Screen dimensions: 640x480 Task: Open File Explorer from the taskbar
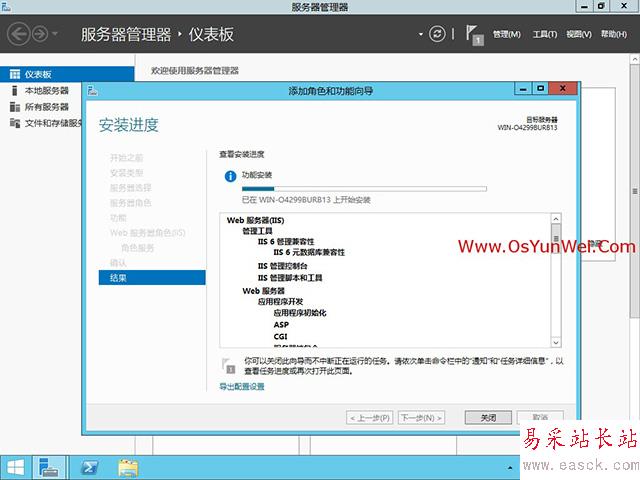(x=128, y=468)
